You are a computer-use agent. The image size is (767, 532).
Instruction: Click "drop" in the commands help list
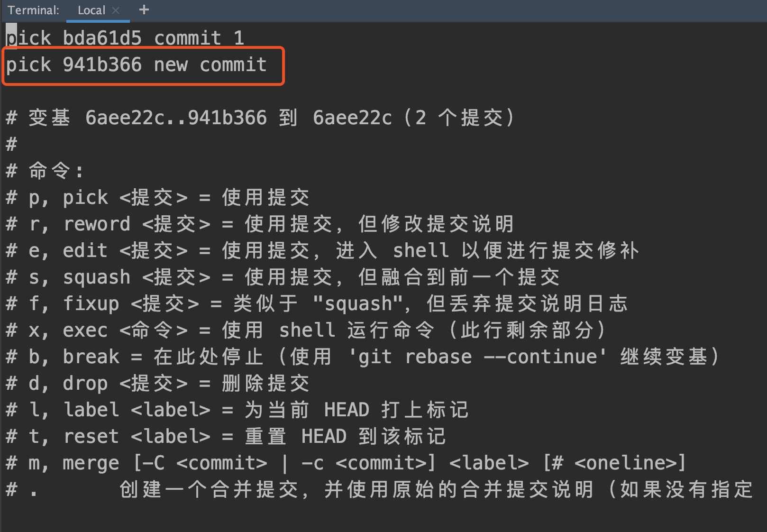click(x=85, y=384)
